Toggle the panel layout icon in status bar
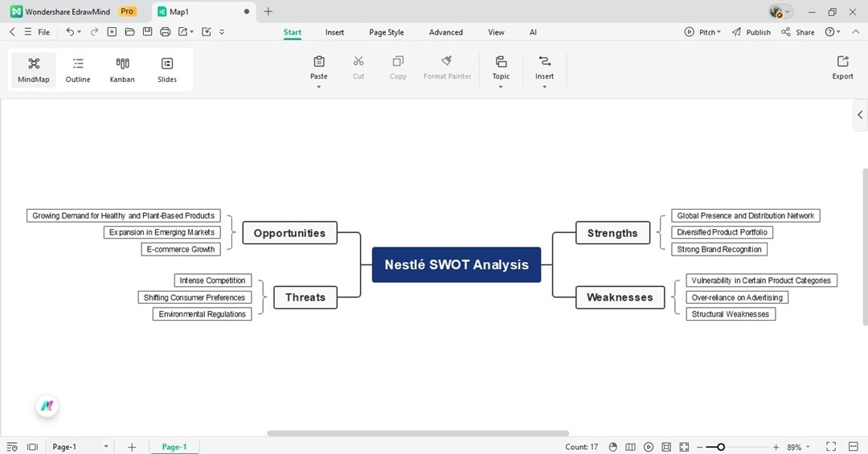 pyautogui.click(x=33, y=447)
